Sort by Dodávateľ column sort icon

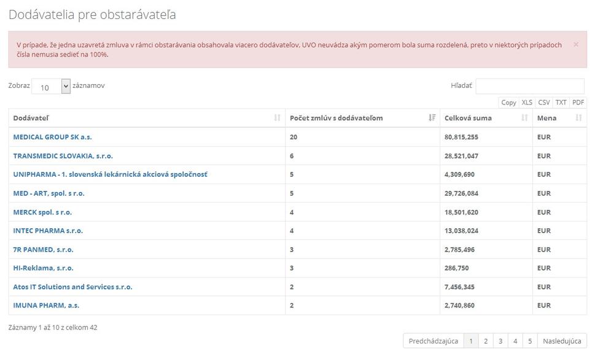[x=277, y=118]
